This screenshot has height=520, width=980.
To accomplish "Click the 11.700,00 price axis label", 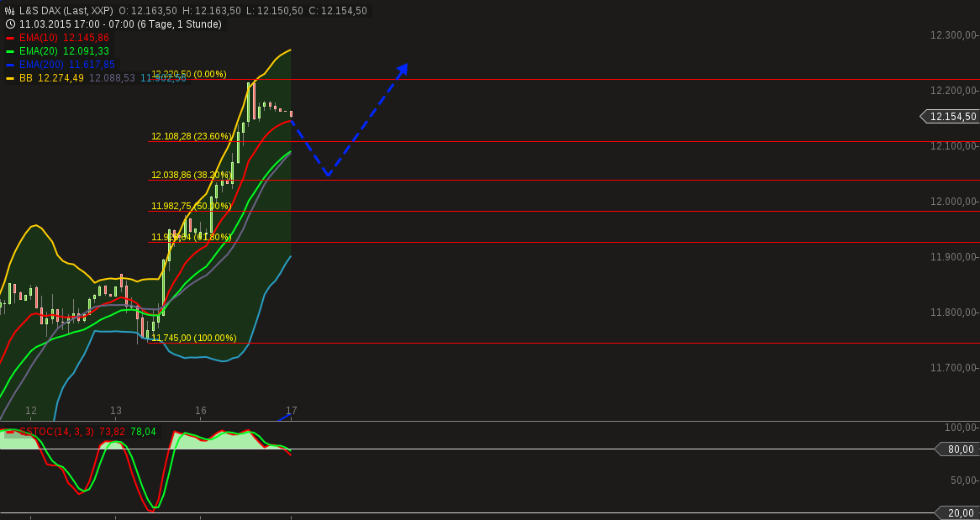I will (x=953, y=367).
